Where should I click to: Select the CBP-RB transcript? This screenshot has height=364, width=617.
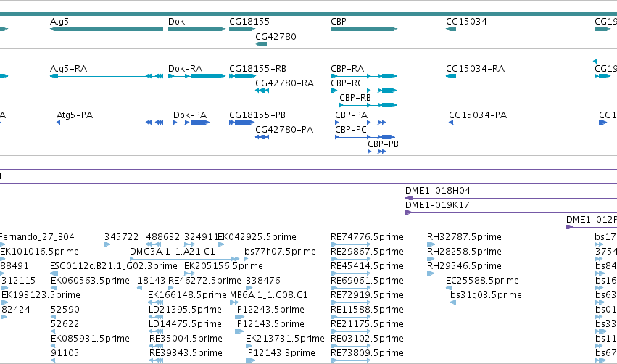[x=368, y=105]
